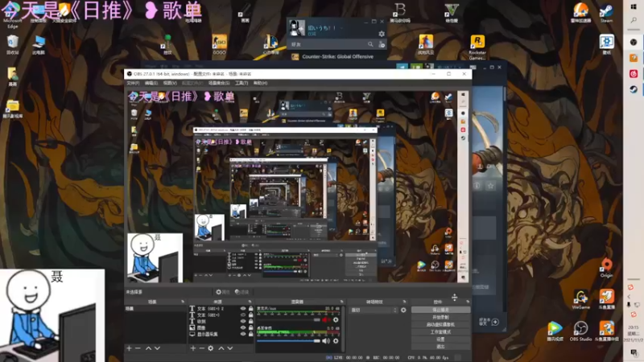Image resolution: width=644 pixels, height=362 pixels.
Task: Click 退出 to exit OBS
Action: (x=440, y=347)
